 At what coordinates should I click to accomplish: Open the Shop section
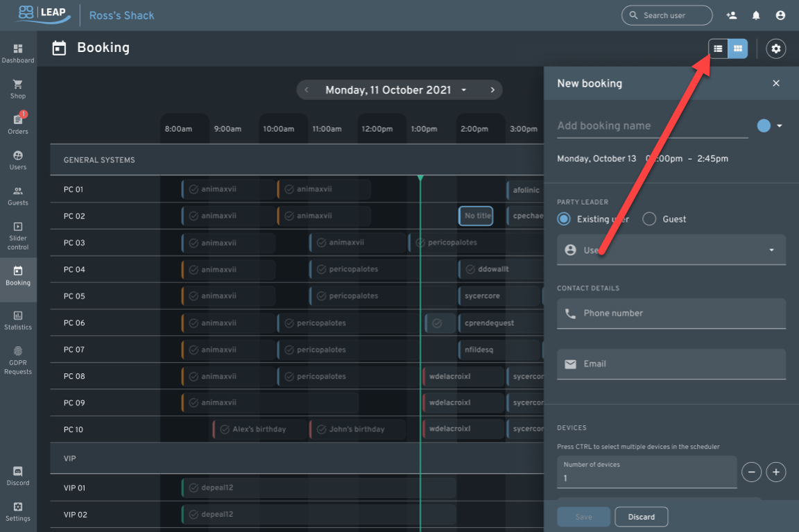coord(18,88)
